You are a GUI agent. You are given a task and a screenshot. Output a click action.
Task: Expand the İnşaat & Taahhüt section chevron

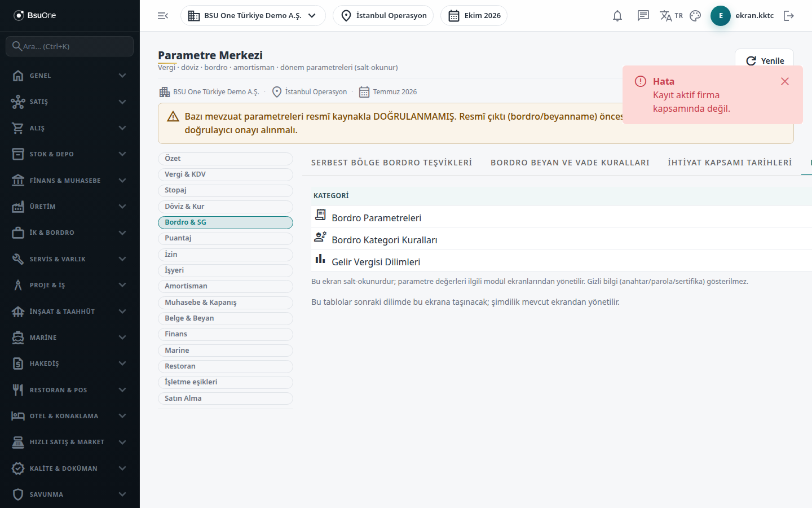pyautogui.click(x=122, y=312)
